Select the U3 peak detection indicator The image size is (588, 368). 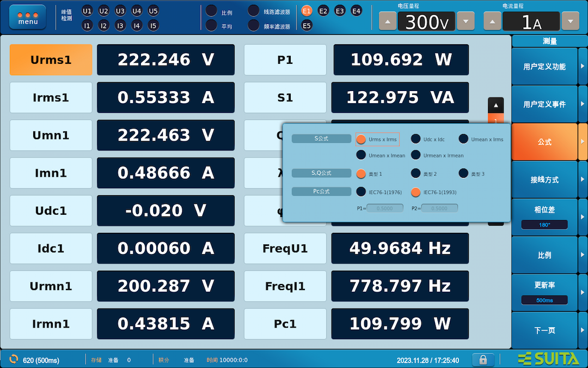[120, 11]
